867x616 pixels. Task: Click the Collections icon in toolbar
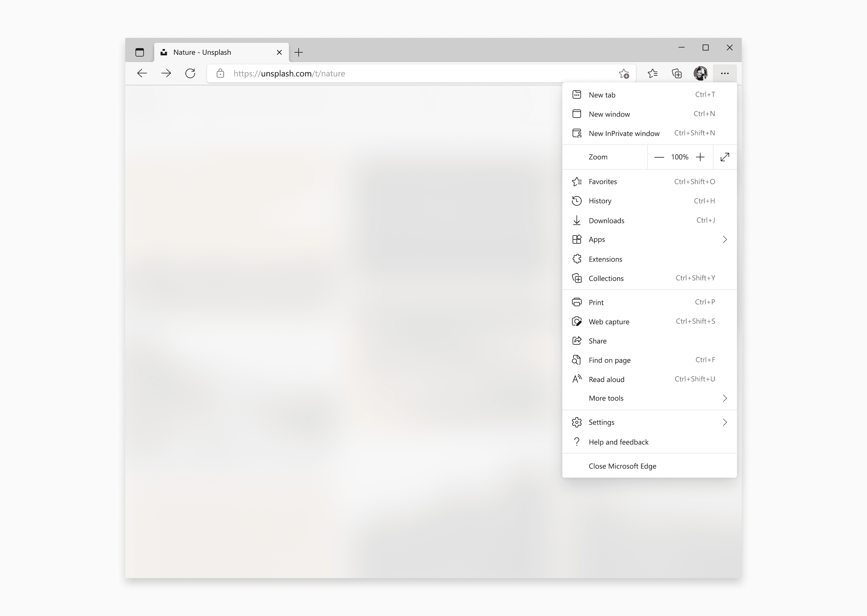[676, 73]
